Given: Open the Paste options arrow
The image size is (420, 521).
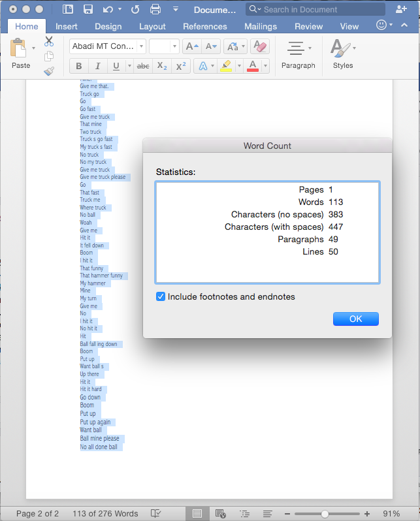Looking at the screenshot, I should (33, 48).
